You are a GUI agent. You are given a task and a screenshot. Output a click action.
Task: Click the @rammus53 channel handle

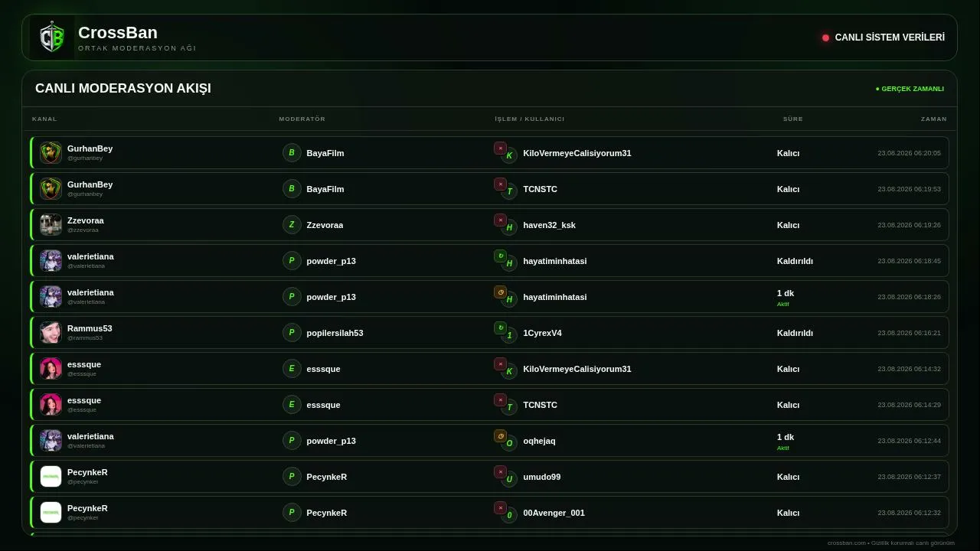click(84, 337)
